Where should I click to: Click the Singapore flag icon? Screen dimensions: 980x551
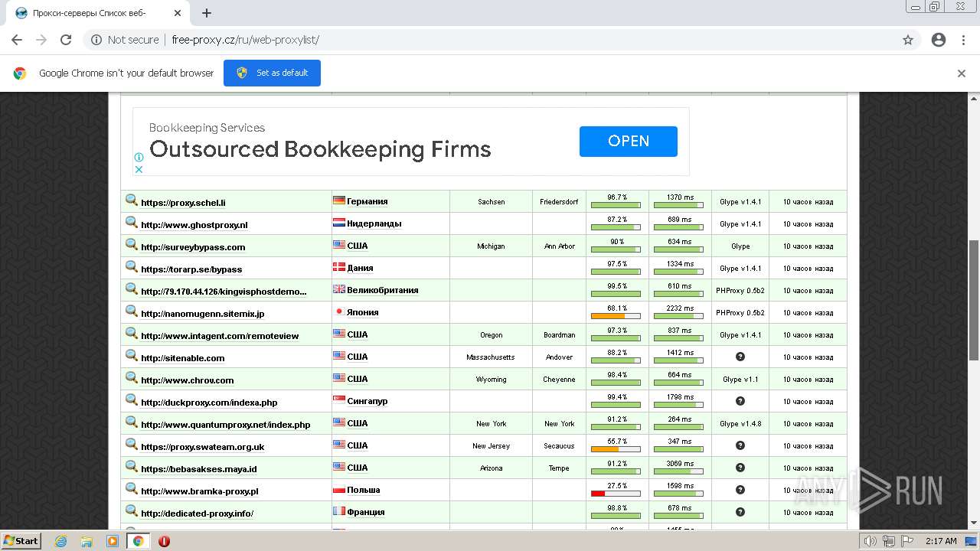coord(338,400)
